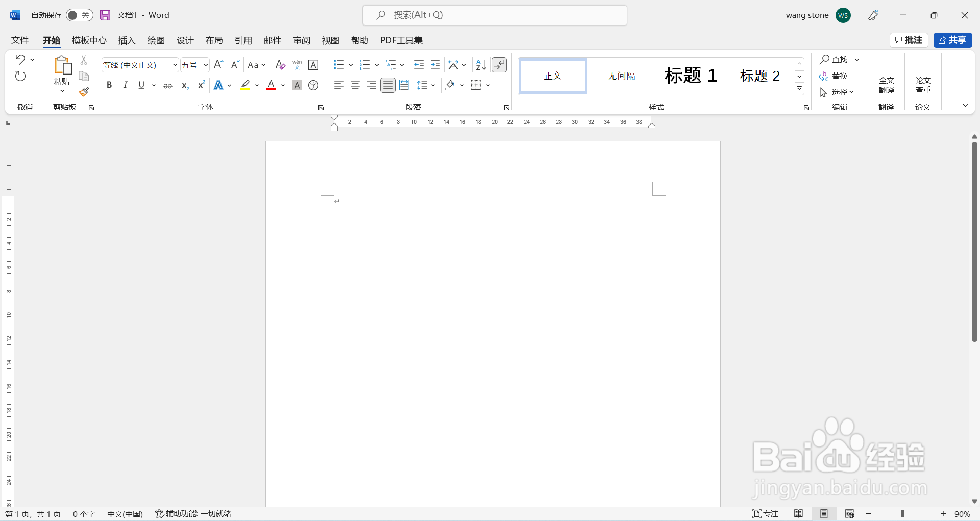This screenshot has height=521, width=980.
Task: Click the zoom slider handle
Action: (x=903, y=514)
